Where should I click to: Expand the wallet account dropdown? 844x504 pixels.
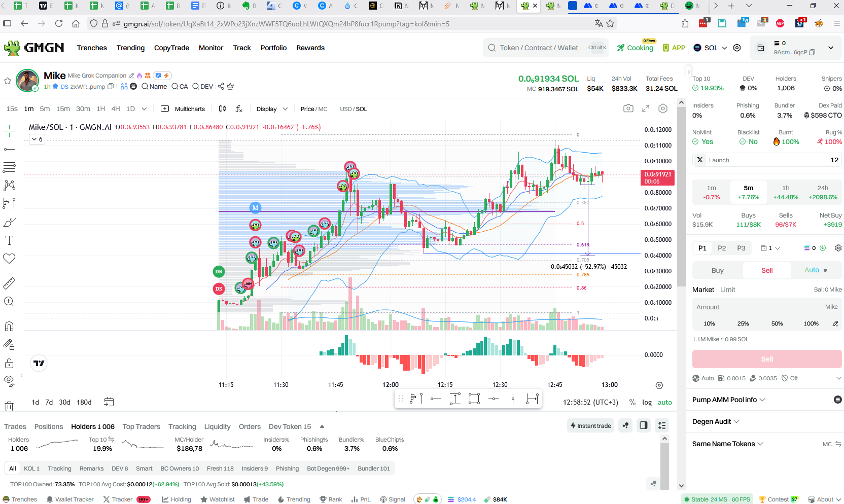(831, 48)
